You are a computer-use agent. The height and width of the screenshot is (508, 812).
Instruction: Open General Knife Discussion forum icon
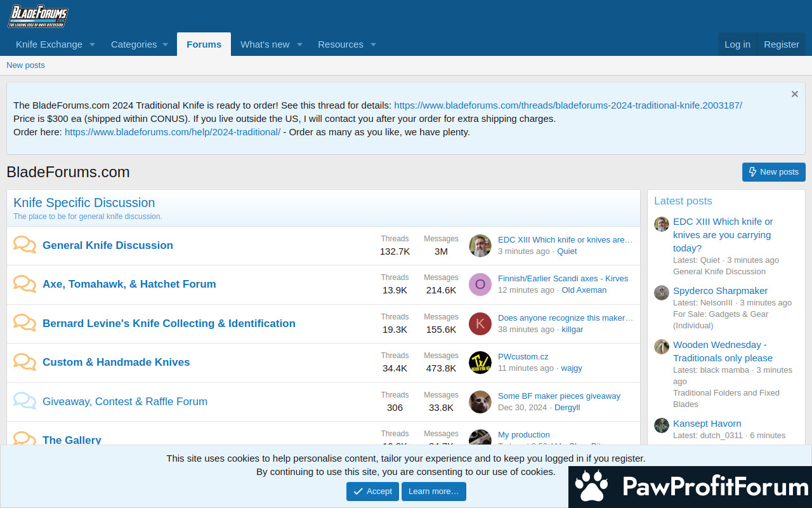25,245
